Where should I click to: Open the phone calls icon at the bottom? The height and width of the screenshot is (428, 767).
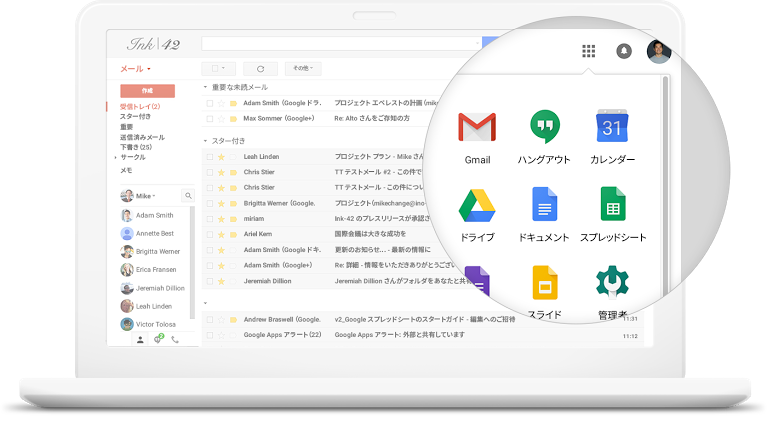pos(175,339)
